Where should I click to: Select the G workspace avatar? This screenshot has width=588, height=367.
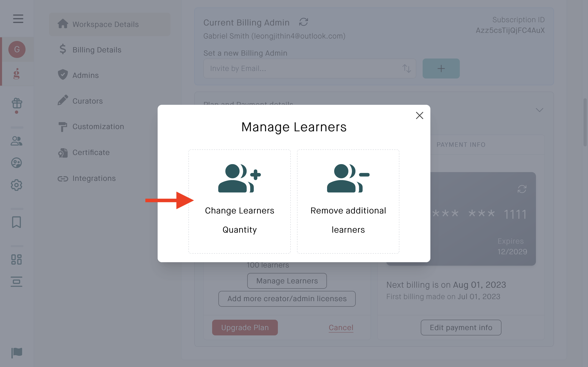pos(17,49)
